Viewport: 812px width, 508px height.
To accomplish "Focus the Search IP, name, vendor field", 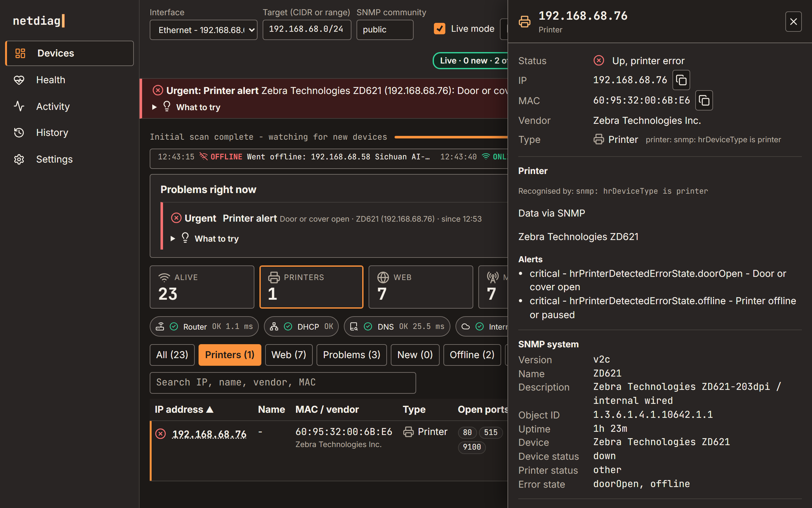I will (x=283, y=383).
